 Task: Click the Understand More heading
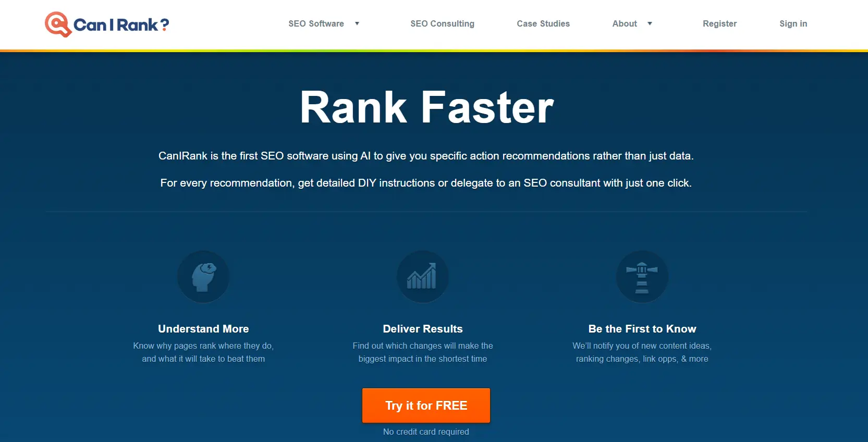pos(203,329)
